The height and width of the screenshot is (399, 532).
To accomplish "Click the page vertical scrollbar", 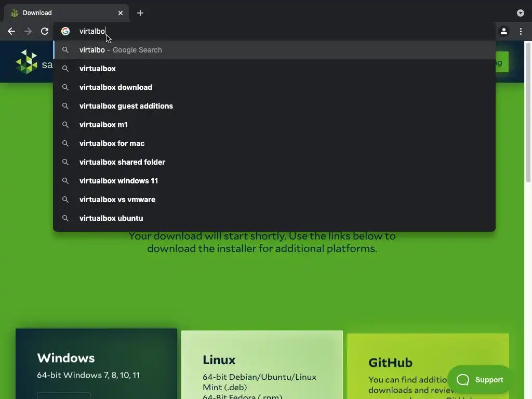I will pyautogui.click(x=528, y=112).
